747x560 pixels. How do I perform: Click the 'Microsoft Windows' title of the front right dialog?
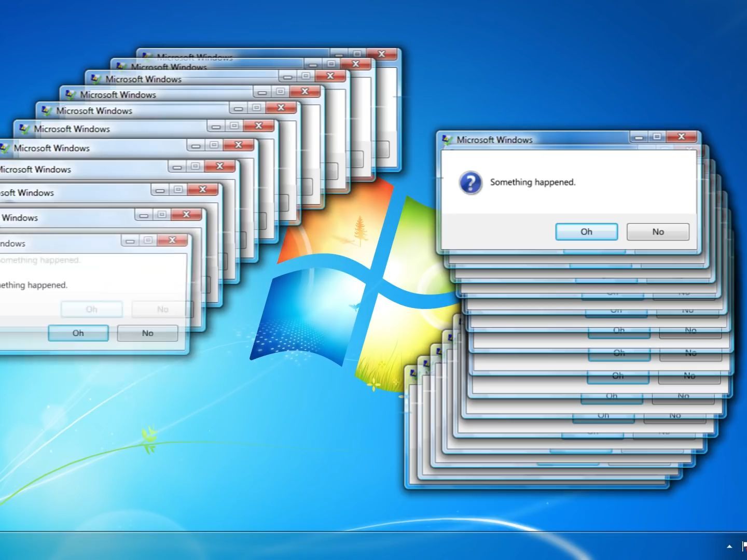[x=494, y=139]
